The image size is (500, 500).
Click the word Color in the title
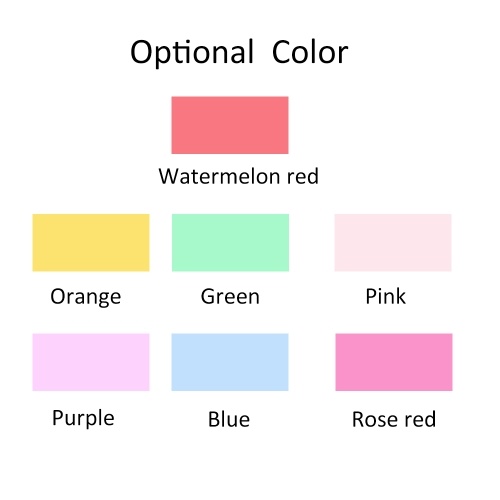[310, 52]
